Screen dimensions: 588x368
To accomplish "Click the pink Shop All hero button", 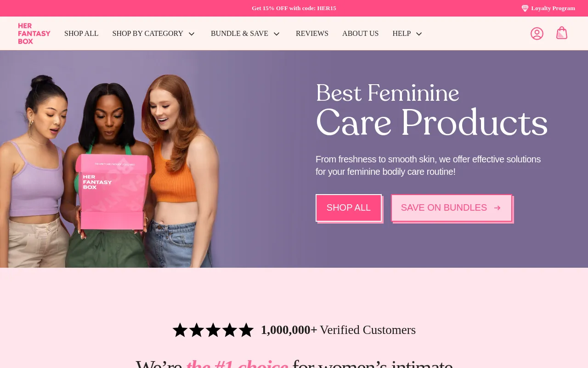I will click(348, 207).
